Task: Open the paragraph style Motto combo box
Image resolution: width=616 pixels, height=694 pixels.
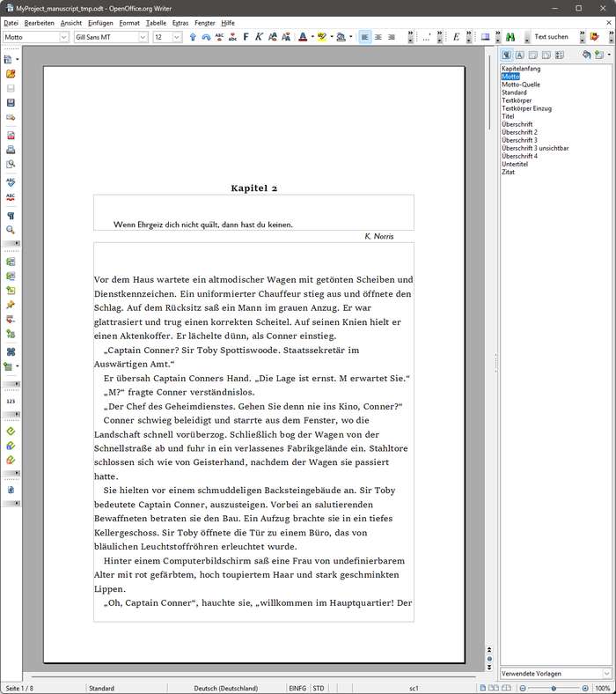Action: (64, 37)
